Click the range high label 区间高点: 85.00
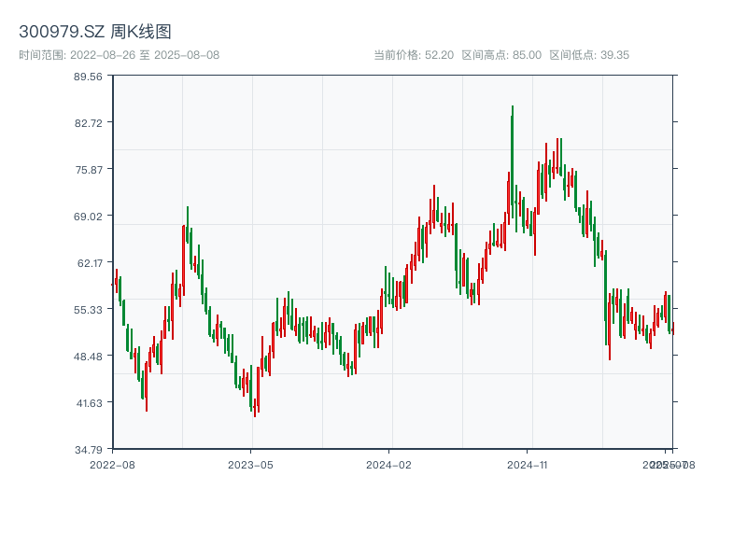Viewport: 747px width, 560px height. pyautogui.click(x=501, y=55)
